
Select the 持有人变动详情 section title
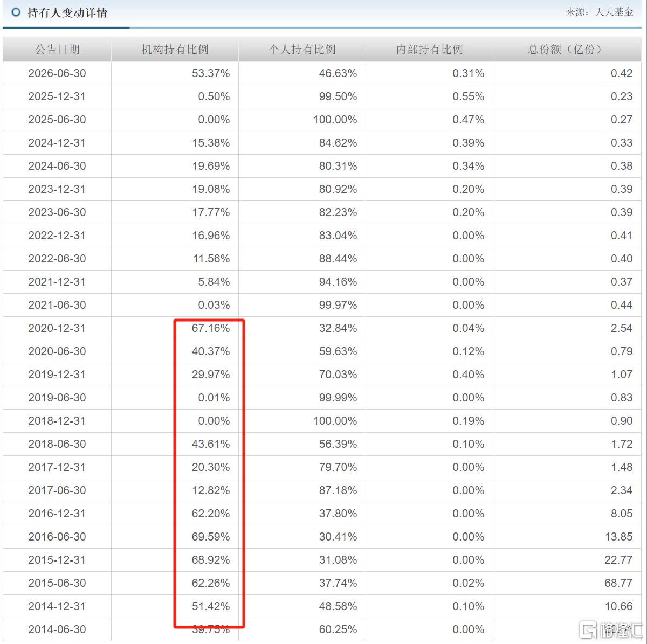pos(67,12)
